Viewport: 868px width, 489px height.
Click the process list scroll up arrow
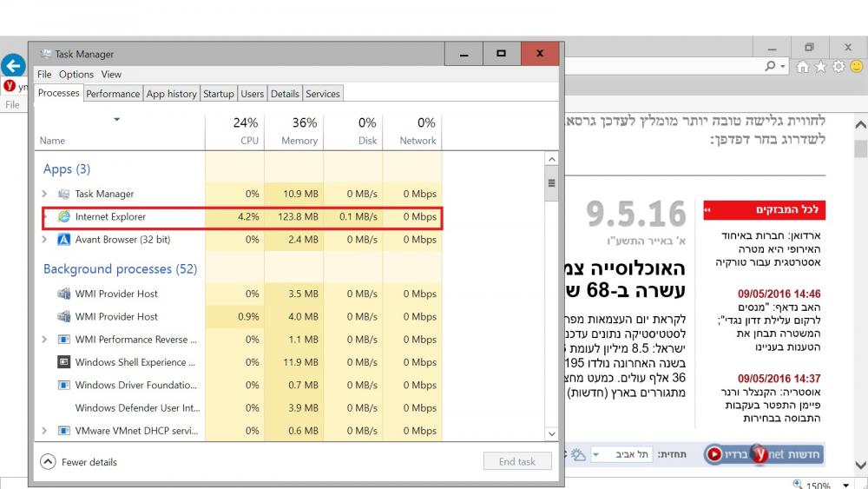(551, 160)
